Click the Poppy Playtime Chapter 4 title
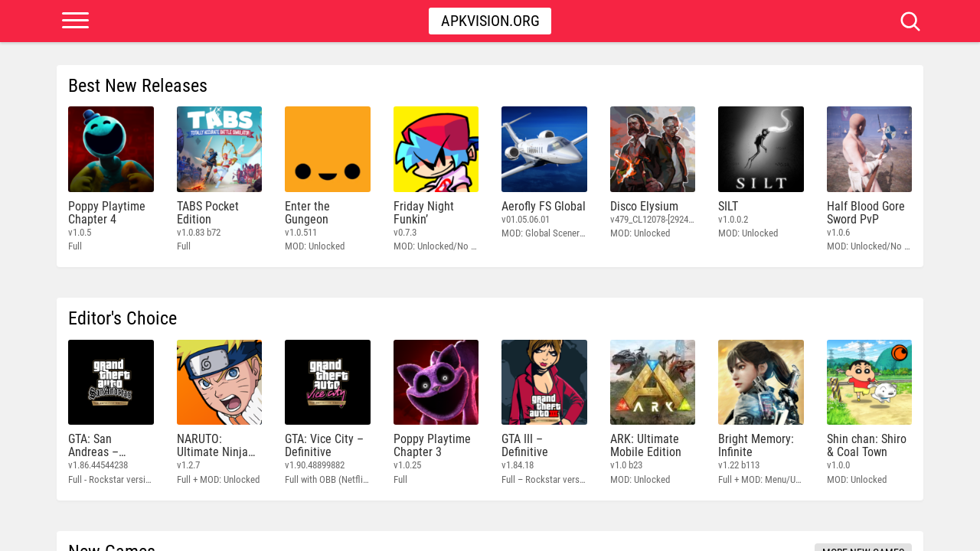 pos(106,213)
